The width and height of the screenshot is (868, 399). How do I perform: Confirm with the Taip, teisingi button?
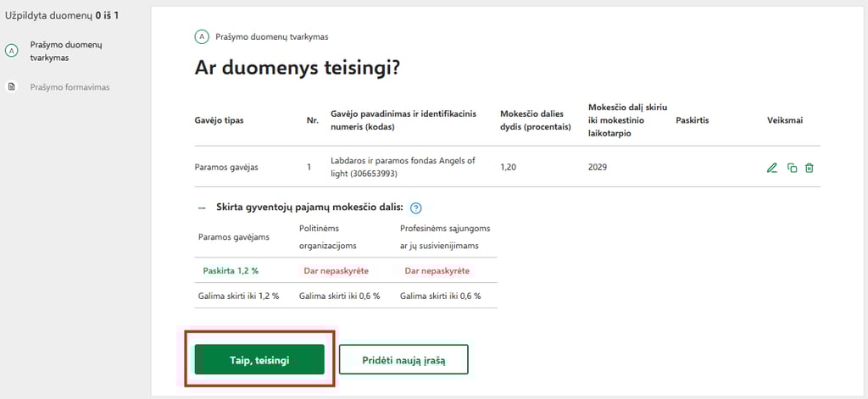click(259, 359)
